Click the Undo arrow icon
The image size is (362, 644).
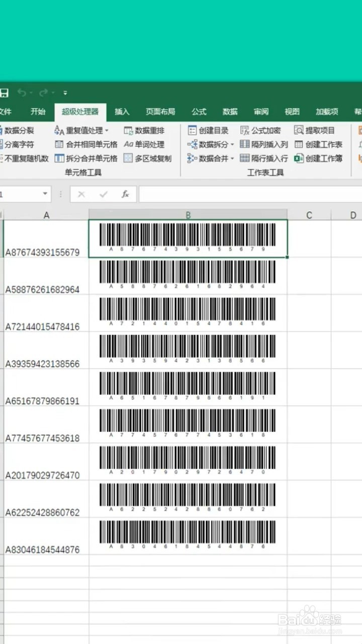click(22, 93)
